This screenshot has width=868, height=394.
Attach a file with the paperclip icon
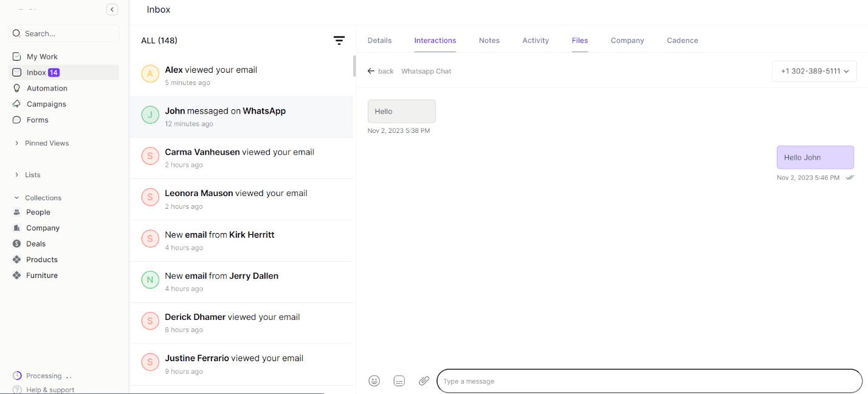[x=424, y=381]
